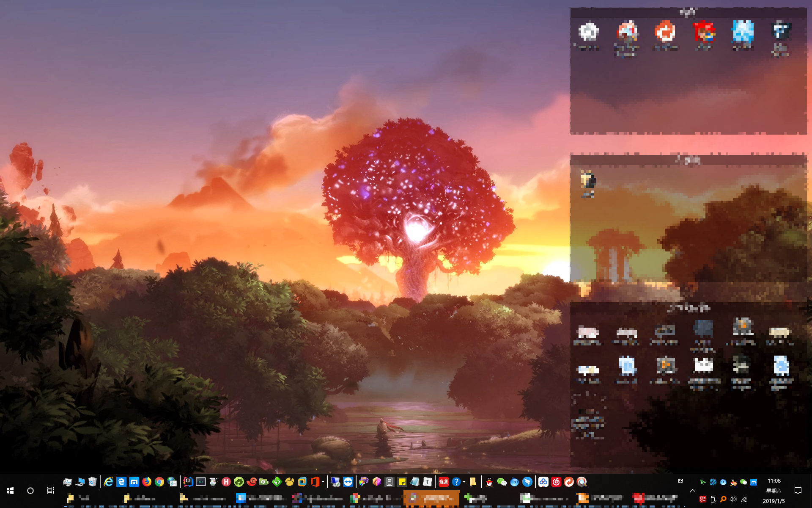This screenshot has width=812, height=508.
Task: Switch to the highlighted active taskbar window
Action: (x=431, y=498)
